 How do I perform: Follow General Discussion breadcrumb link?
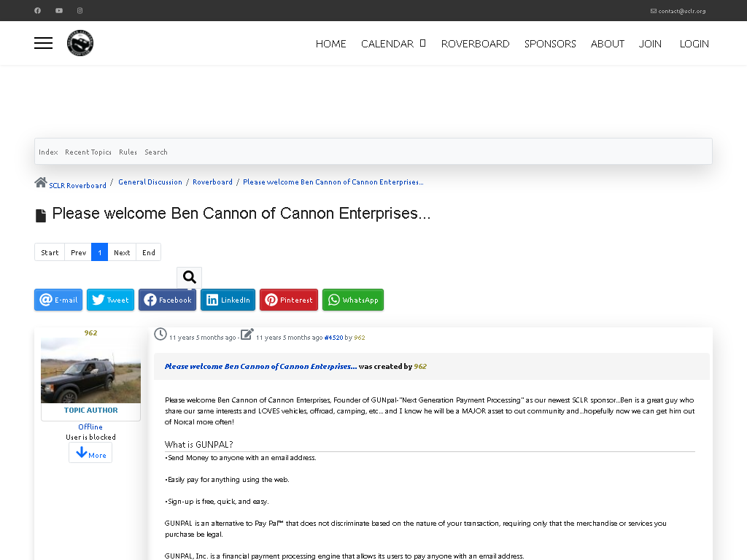(150, 182)
